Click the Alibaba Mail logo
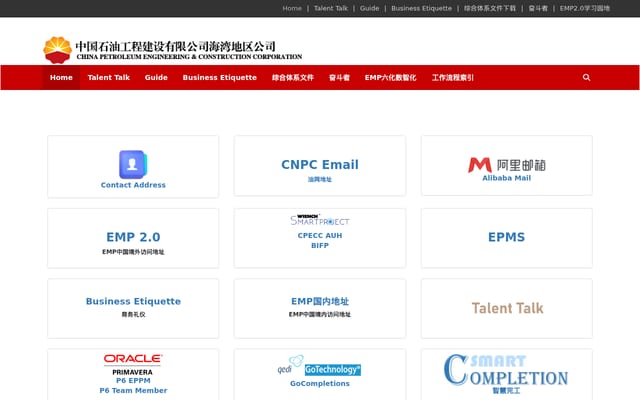This screenshot has width=640, height=400. [x=507, y=165]
